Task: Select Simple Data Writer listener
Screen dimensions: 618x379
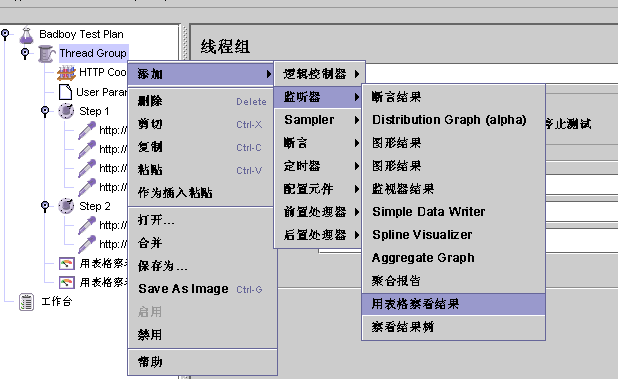Action: [453, 212]
